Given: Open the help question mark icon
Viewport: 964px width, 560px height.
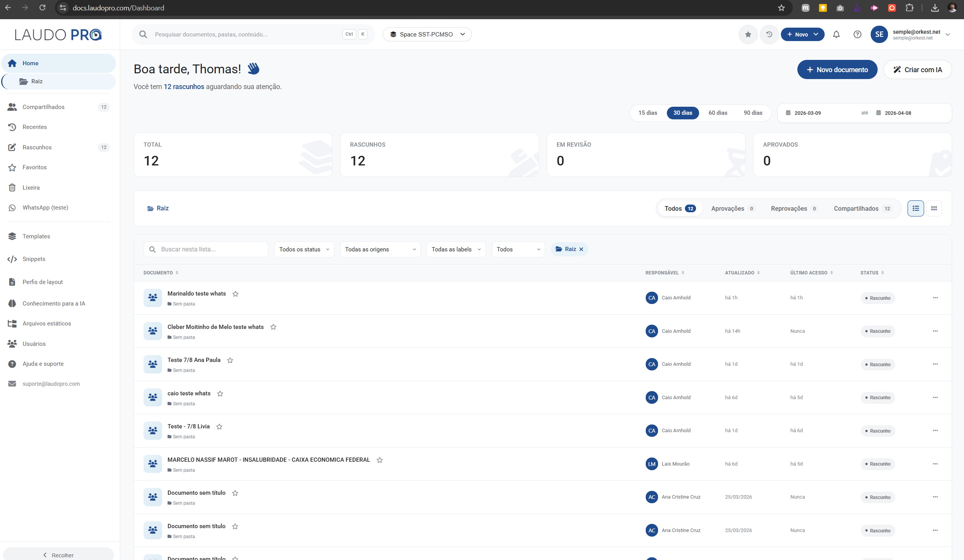Looking at the screenshot, I should (x=857, y=34).
